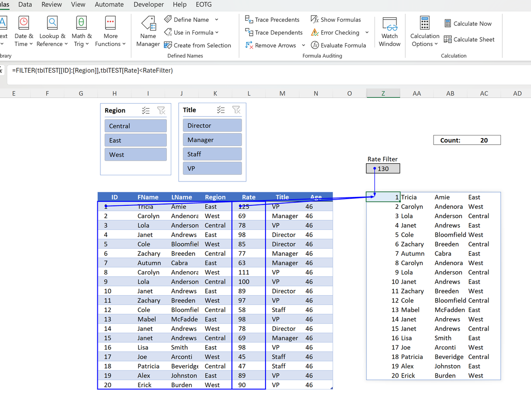Click Trace Dependents

click(x=273, y=32)
